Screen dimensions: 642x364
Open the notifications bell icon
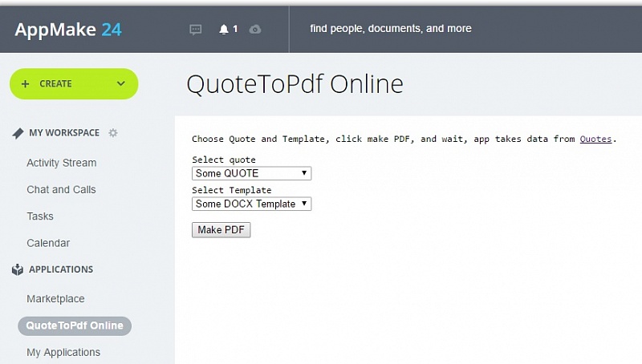point(224,29)
